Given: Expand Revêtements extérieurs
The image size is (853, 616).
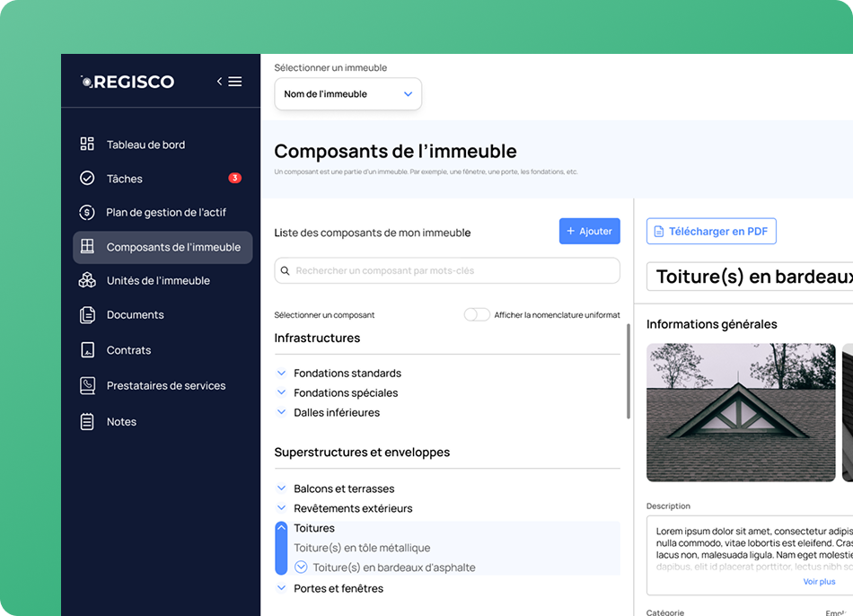Looking at the screenshot, I should [x=281, y=507].
